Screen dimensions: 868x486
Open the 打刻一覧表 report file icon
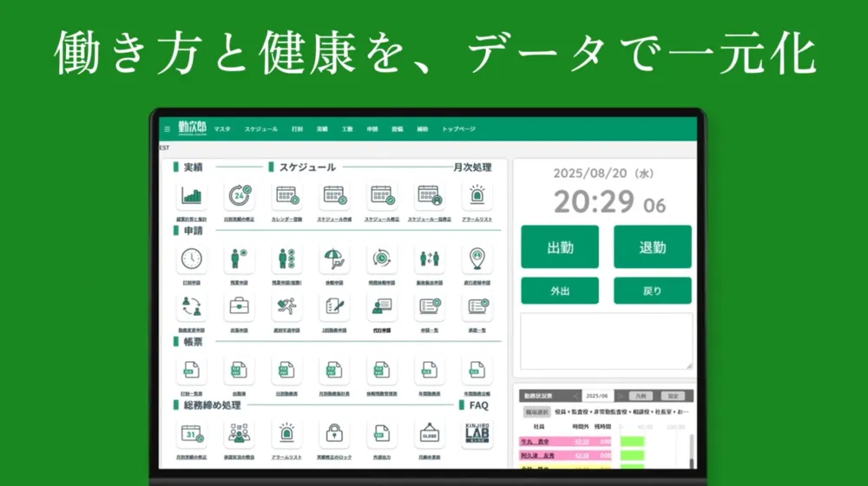pyautogui.click(x=192, y=371)
